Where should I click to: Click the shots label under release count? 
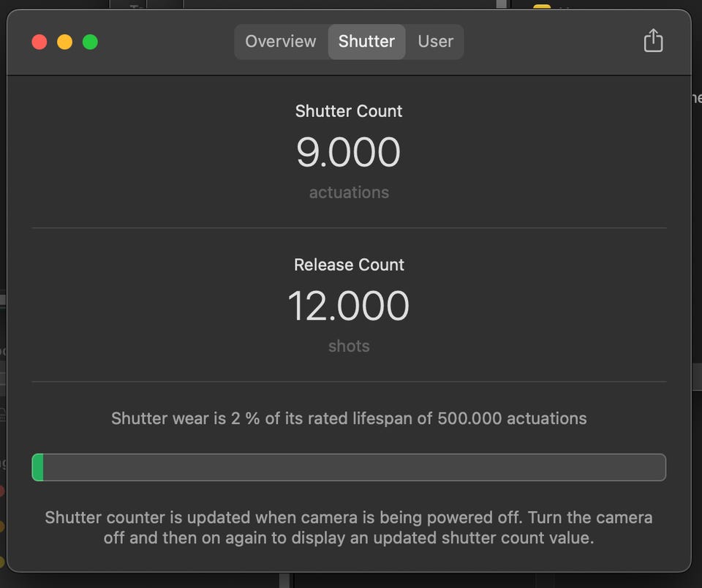[349, 346]
